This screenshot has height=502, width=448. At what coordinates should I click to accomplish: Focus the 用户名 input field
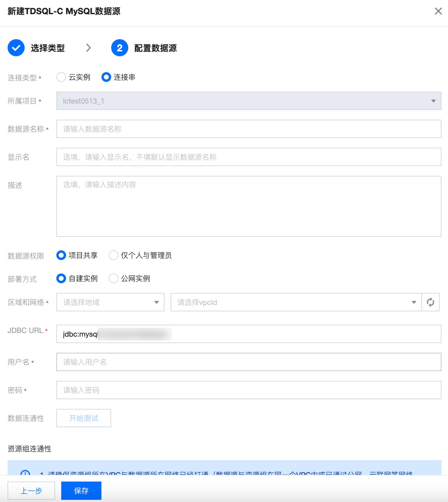point(249,362)
